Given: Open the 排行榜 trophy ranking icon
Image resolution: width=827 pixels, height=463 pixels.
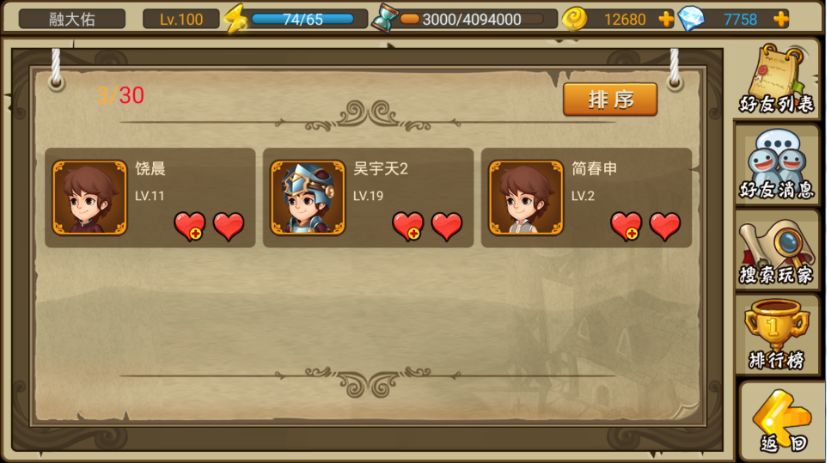Looking at the screenshot, I should point(776,334).
